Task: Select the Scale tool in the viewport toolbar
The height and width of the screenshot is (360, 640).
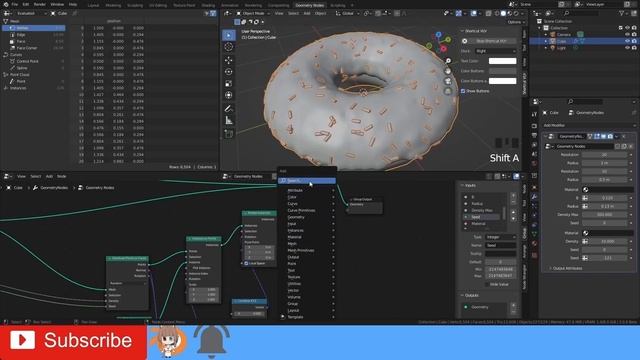Action: pos(229,84)
